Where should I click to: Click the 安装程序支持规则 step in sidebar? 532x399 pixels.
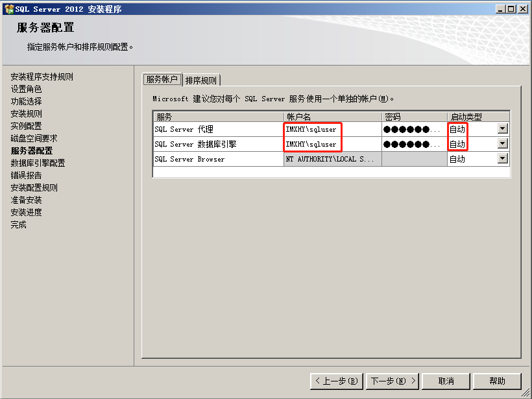coord(42,77)
